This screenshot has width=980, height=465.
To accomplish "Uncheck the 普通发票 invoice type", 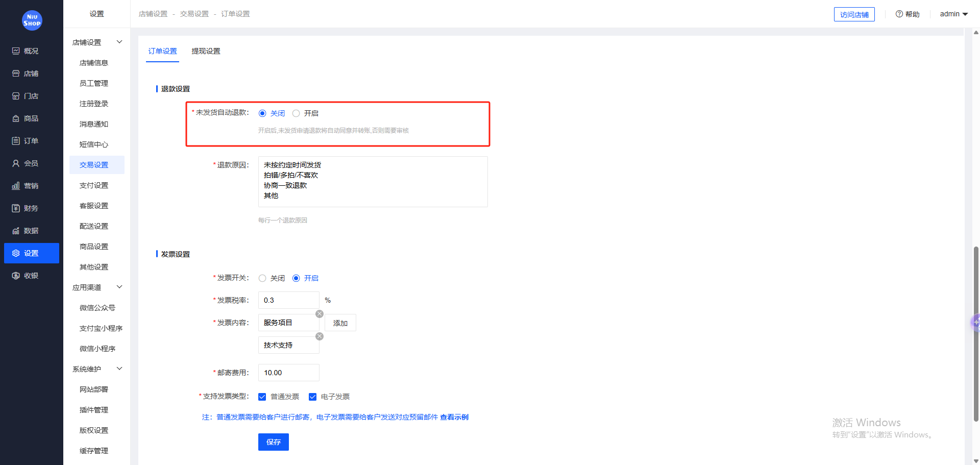I will click(262, 397).
